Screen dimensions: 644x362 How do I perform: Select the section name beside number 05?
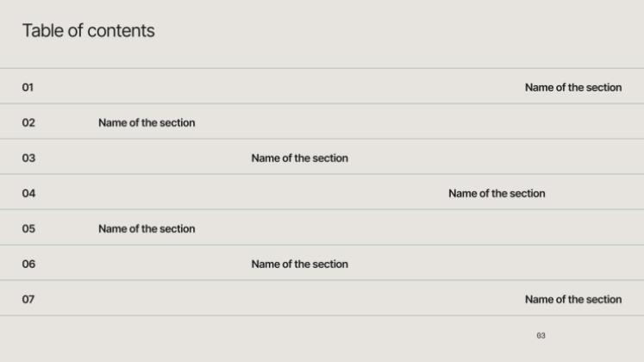147,228
